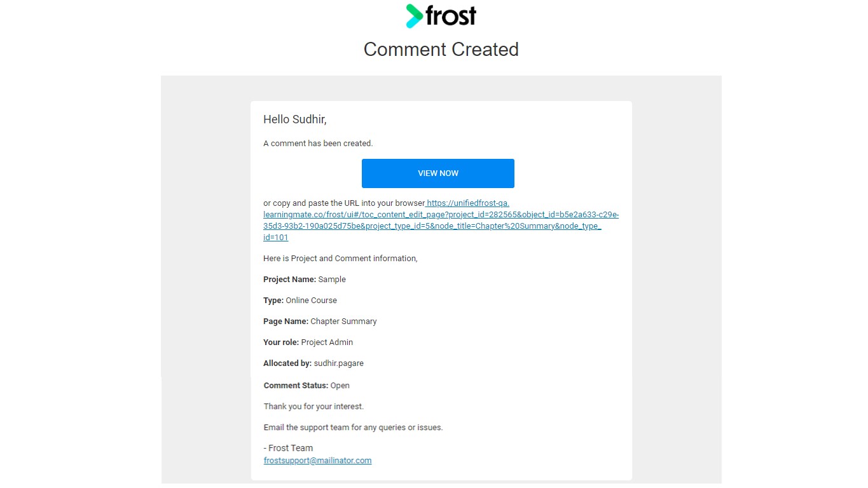Click the last URL line ending id=101
This screenshot has height=488, width=868.
point(275,238)
